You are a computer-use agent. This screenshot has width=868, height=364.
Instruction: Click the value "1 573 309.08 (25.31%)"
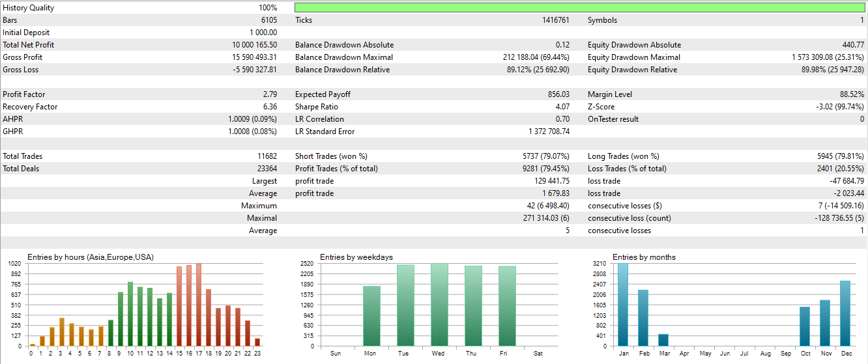[x=828, y=57]
